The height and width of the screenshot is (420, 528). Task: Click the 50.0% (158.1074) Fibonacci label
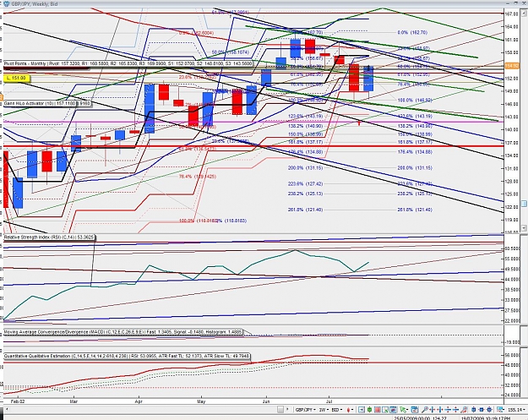[230, 52]
